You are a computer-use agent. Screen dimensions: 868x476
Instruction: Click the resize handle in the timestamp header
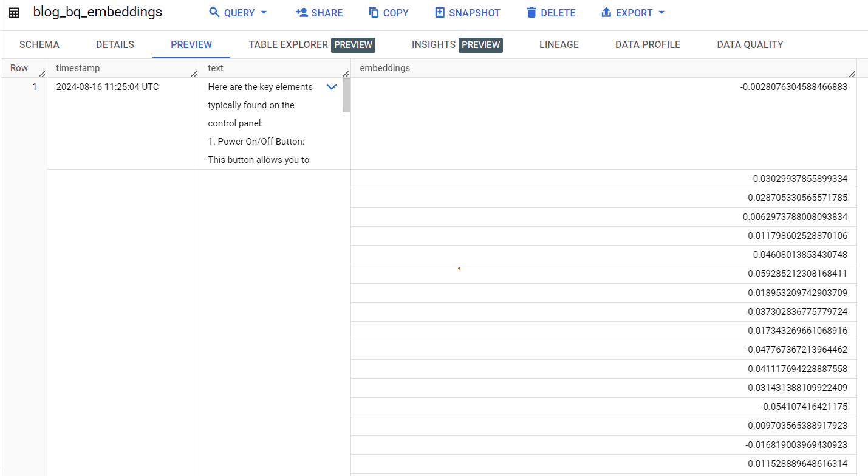194,73
